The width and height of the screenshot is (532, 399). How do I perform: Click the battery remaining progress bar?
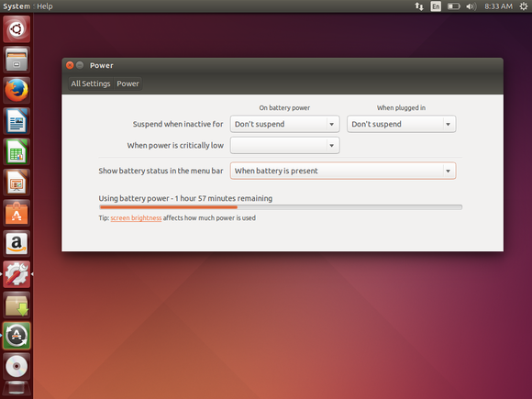tap(281, 207)
